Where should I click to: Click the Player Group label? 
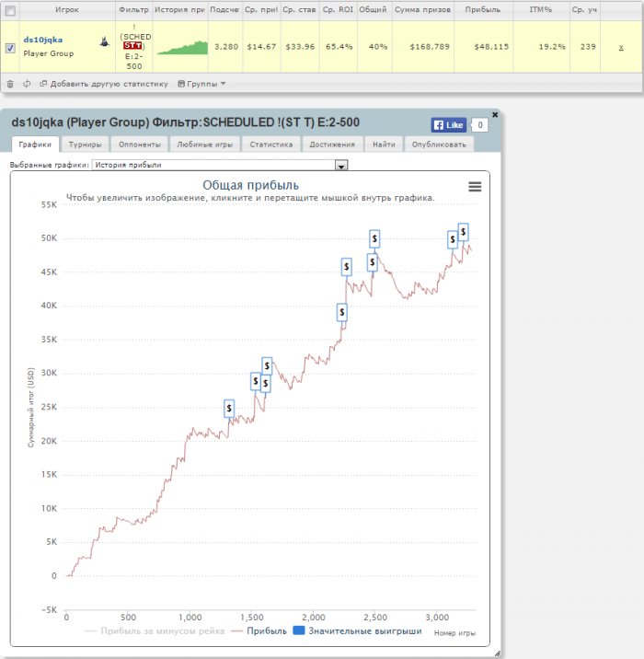pyautogui.click(x=49, y=53)
